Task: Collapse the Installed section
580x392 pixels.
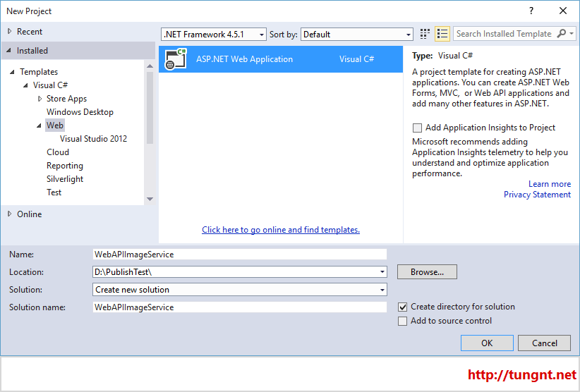Action: coord(9,51)
